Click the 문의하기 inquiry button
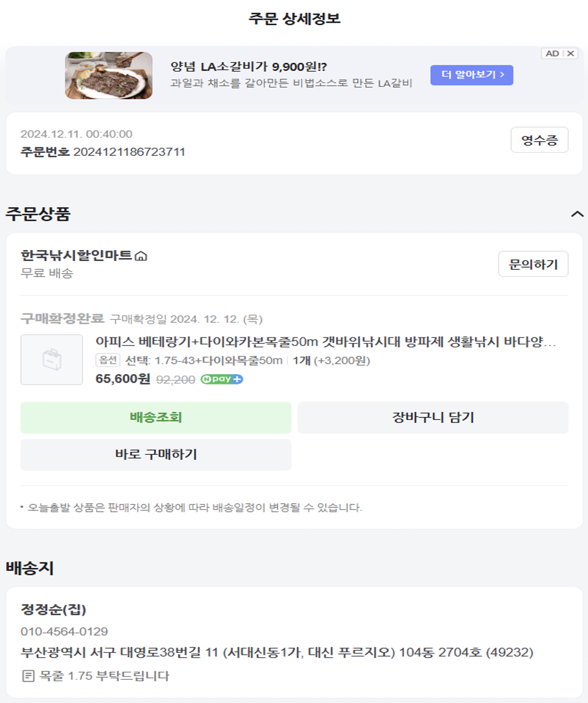Screen dimensions: 588x703 pyautogui.click(x=534, y=264)
